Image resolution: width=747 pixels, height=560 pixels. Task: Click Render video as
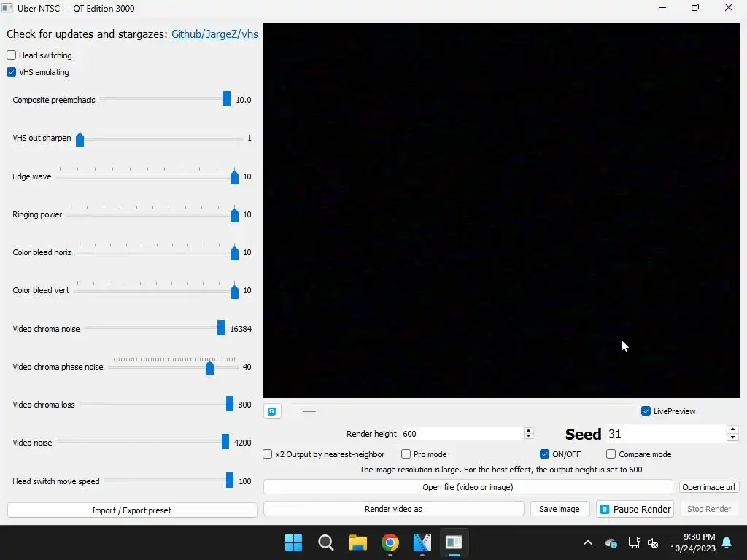tap(393, 509)
